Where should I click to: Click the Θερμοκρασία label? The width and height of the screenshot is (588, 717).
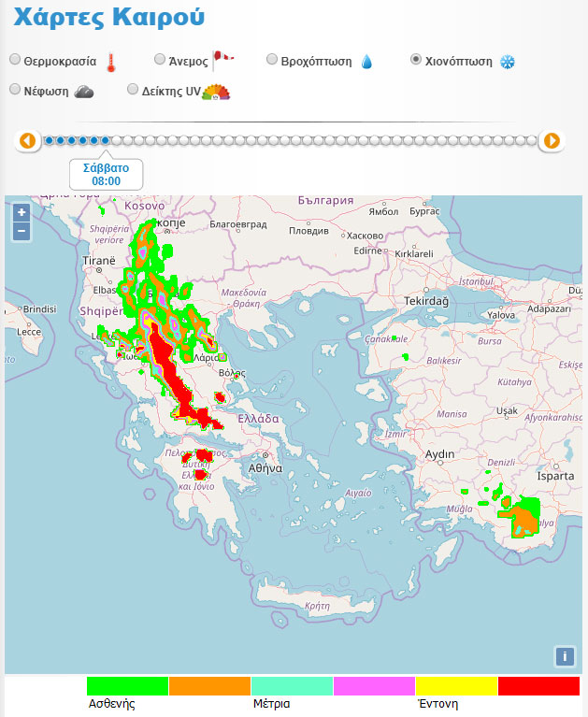click(60, 62)
